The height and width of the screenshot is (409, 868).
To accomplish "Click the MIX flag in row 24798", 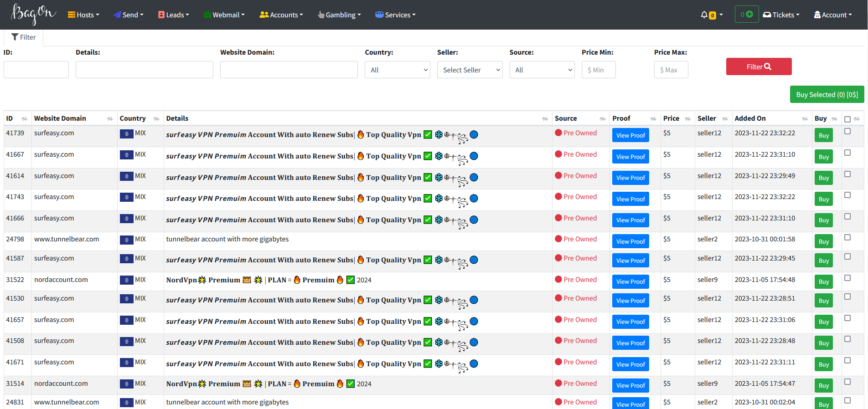I will (x=126, y=240).
